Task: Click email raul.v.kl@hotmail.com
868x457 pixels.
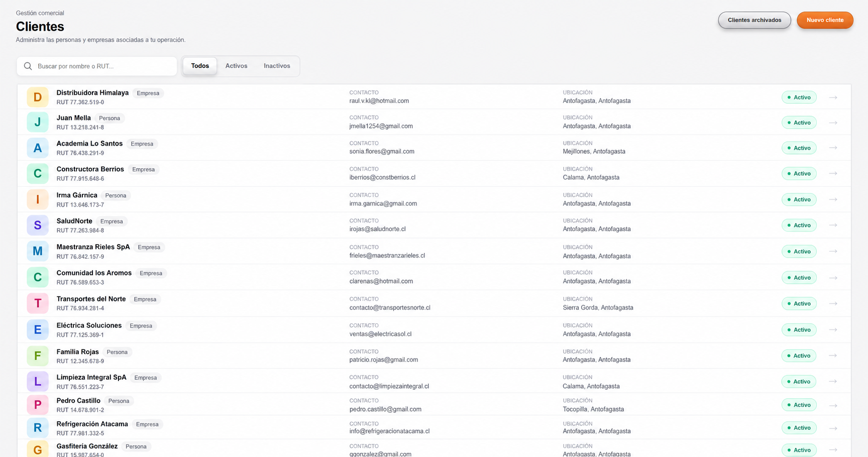Action: tap(379, 101)
